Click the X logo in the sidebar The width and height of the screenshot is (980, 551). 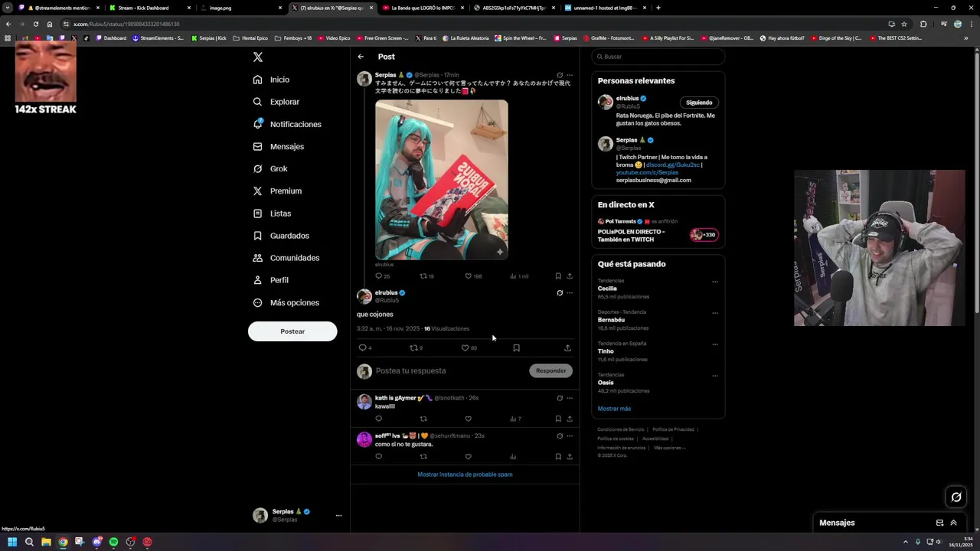click(x=258, y=57)
